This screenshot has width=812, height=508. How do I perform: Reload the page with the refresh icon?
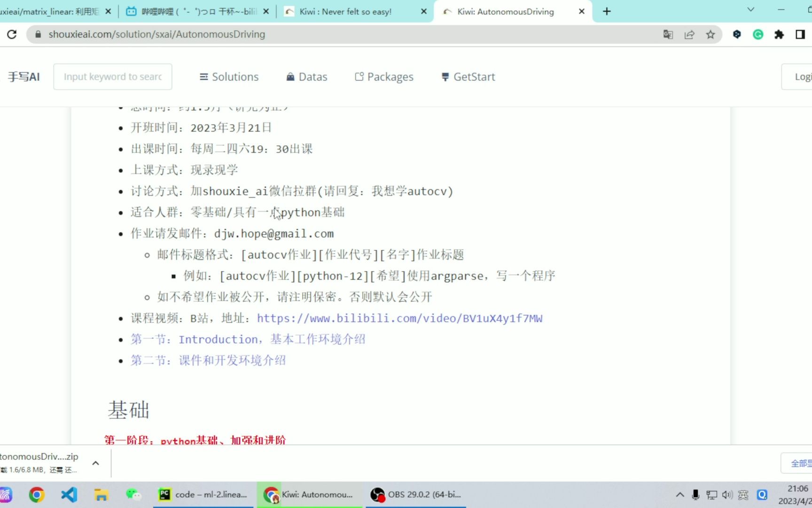[x=12, y=34]
